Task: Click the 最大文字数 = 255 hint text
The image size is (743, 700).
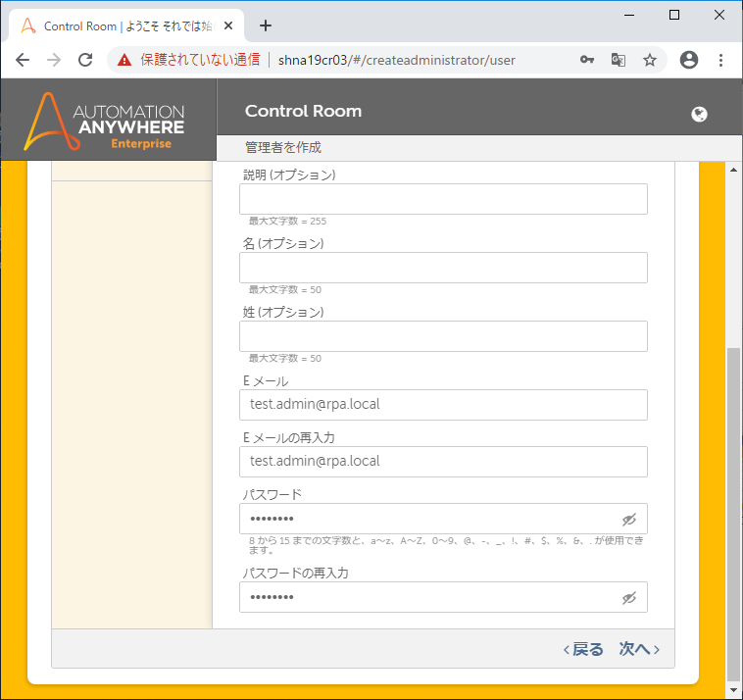Action: coord(287,221)
